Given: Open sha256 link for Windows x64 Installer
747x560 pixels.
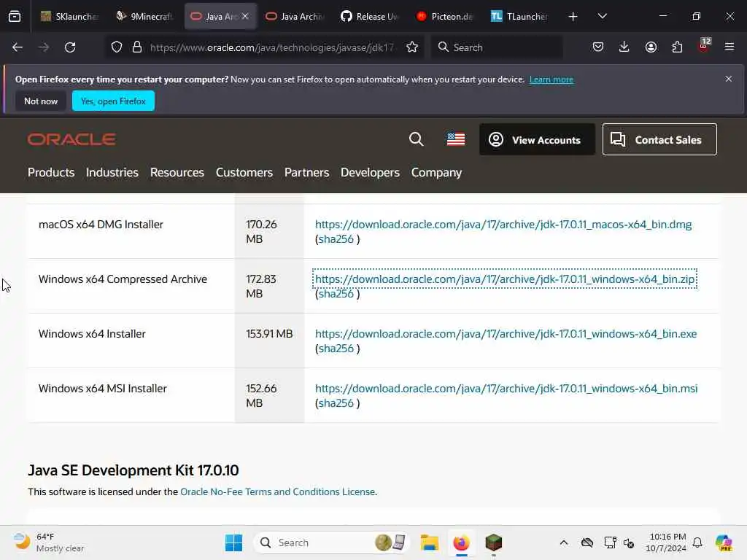Looking at the screenshot, I should pyautogui.click(x=336, y=349).
